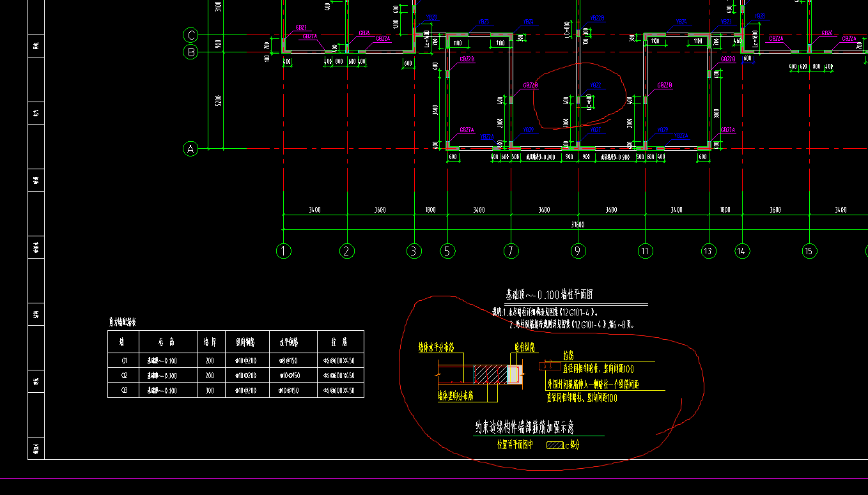The image size is (868, 495).
Task: Click the yellow label 暗柱纵筋
Action: click(x=525, y=348)
